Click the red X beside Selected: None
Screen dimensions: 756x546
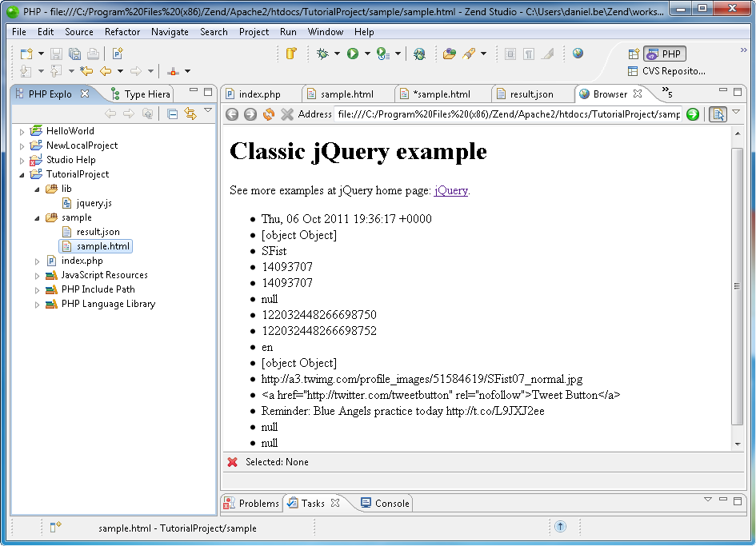(x=232, y=462)
